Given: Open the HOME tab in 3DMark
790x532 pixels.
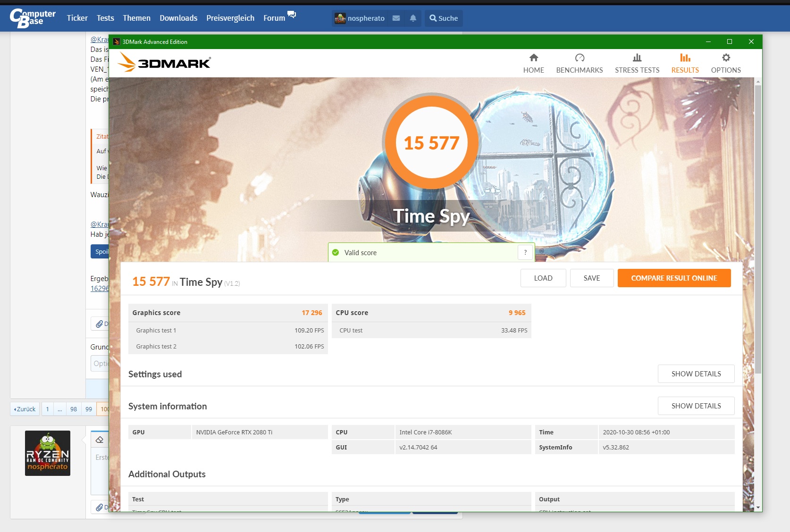Looking at the screenshot, I should point(533,64).
